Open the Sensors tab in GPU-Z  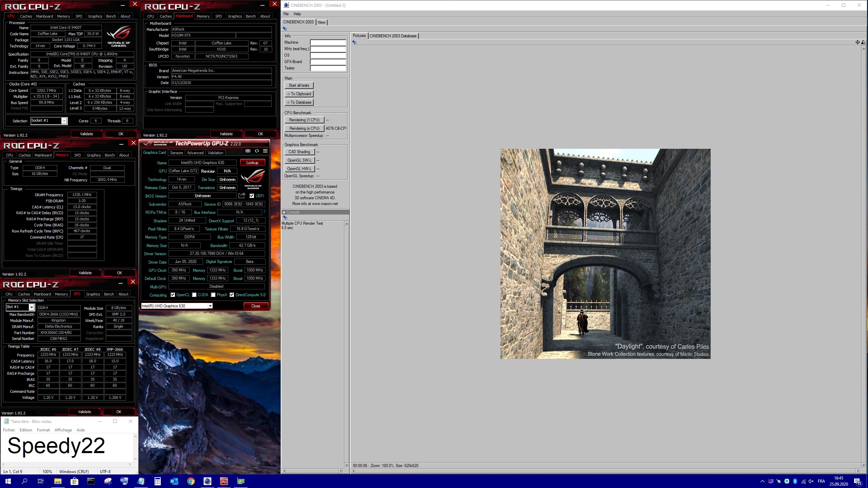(x=176, y=153)
